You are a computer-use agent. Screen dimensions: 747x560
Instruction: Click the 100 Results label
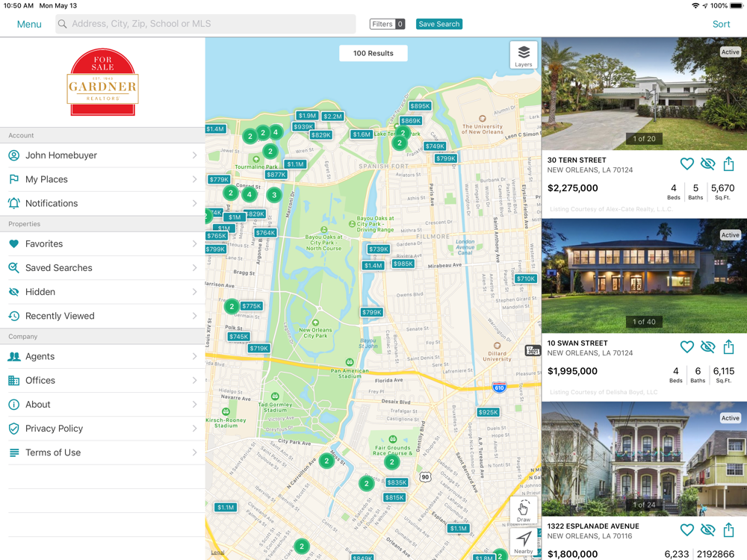pos(373,53)
